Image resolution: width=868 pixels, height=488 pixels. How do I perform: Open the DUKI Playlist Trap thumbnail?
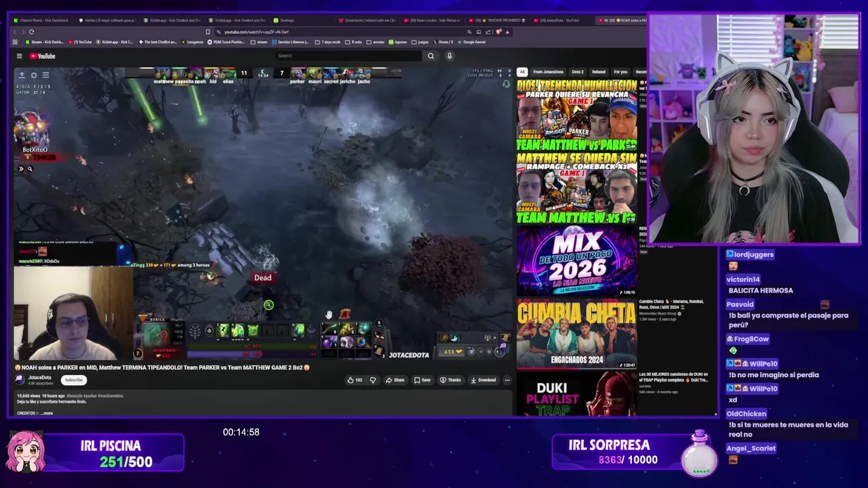pyautogui.click(x=576, y=394)
